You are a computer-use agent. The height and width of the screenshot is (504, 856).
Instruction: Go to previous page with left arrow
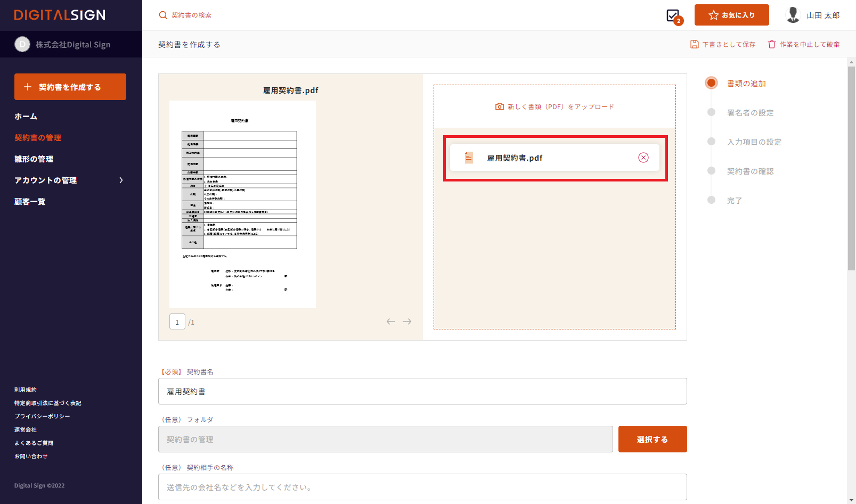tap(391, 321)
